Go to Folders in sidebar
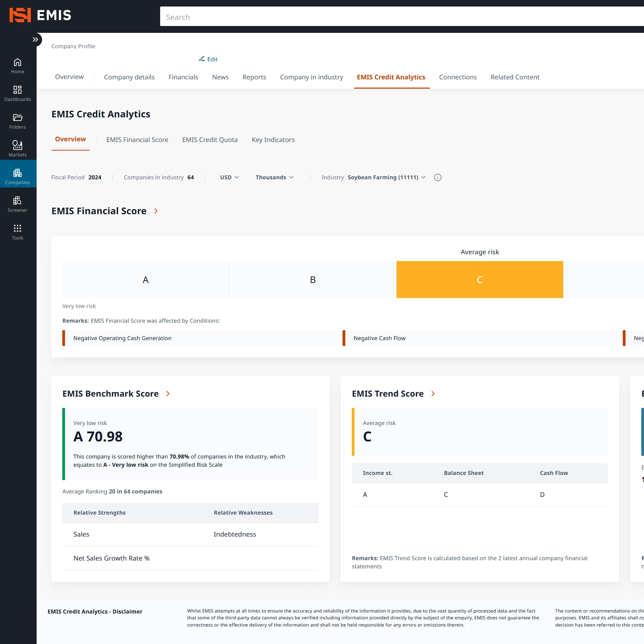The image size is (644, 644). coord(17,121)
